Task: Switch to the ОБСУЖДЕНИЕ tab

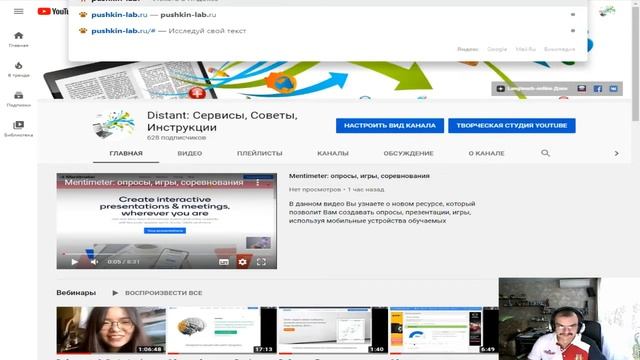Action: [x=409, y=153]
